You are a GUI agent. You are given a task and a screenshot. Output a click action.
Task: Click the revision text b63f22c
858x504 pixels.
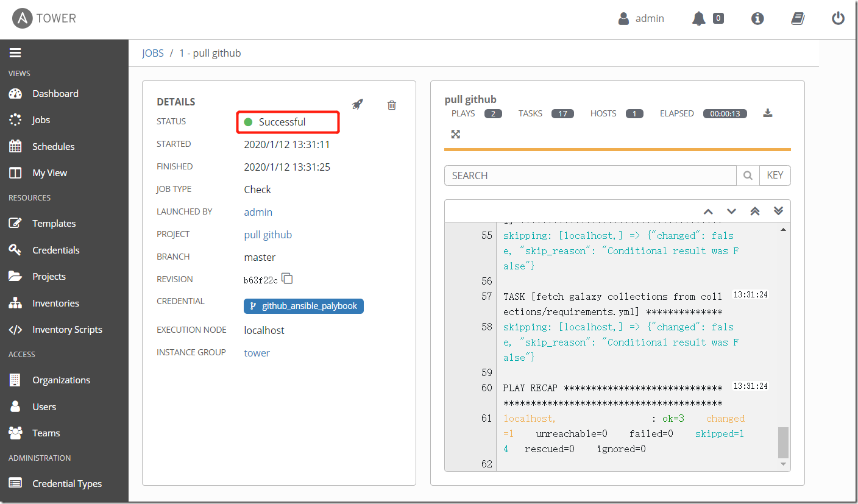[x=260, y=280]
